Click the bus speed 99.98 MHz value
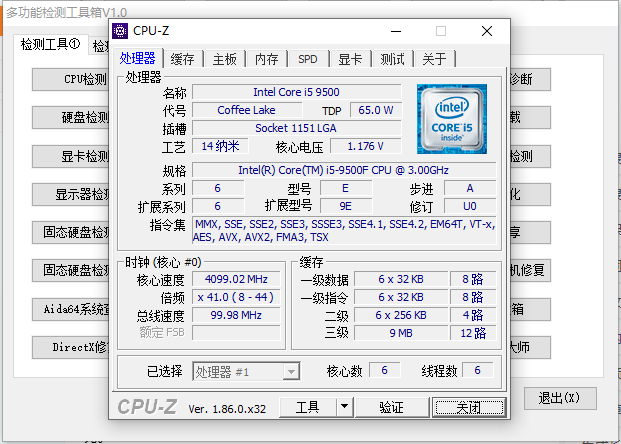 236,315
